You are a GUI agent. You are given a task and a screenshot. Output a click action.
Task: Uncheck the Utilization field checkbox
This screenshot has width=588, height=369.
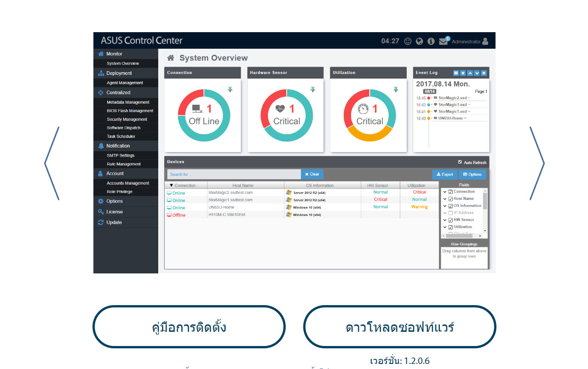tap(450, 227)
